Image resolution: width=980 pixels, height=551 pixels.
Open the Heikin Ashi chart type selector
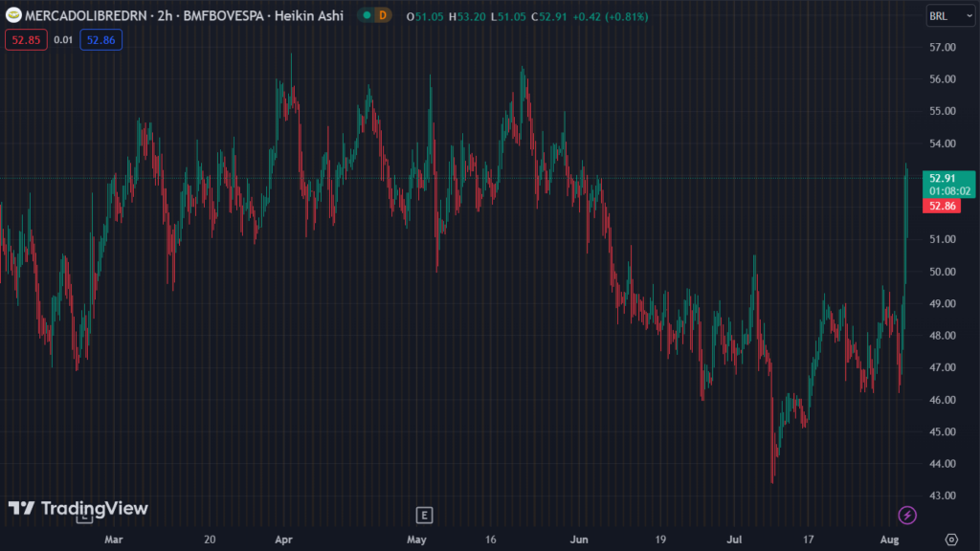309,15
